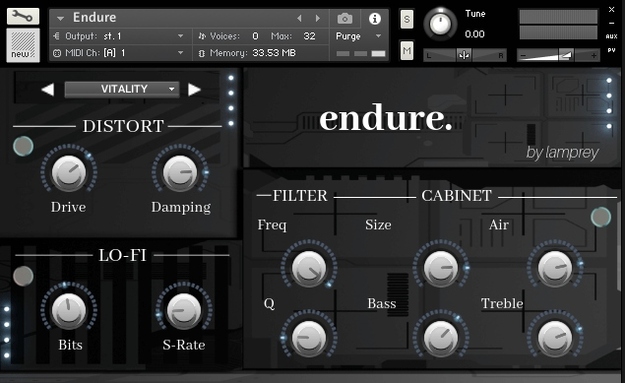
Task: Click the 'by lamprey' text
Action: [x=562, y=153]
